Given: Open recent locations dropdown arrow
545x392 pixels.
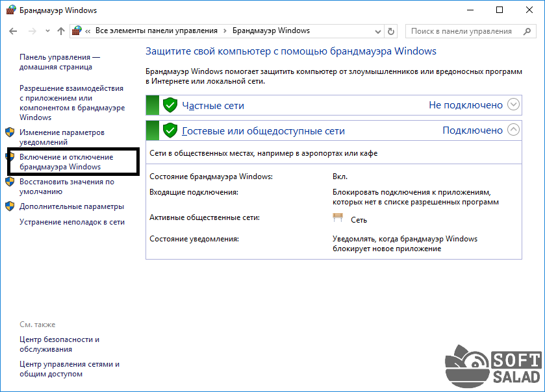Looking at the screenshot, I should (47, 31).
